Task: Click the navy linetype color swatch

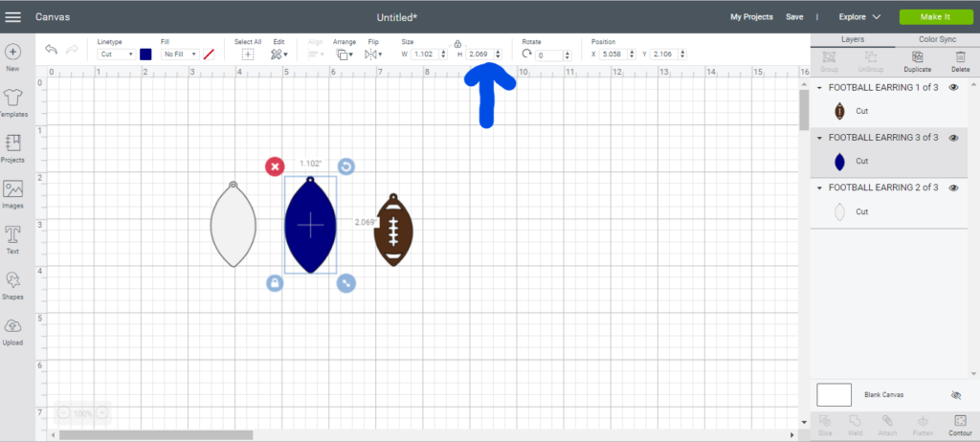Action: (145, 55)
